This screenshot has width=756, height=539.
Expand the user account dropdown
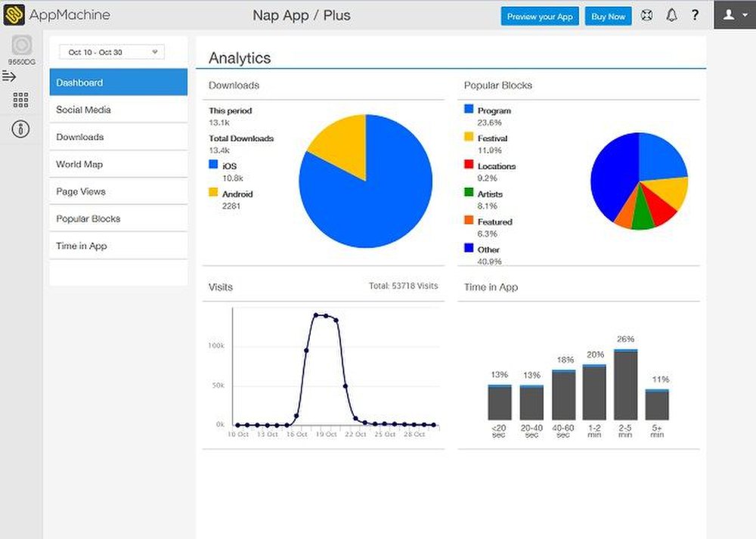pyautogui.click(x=734, y=15)
